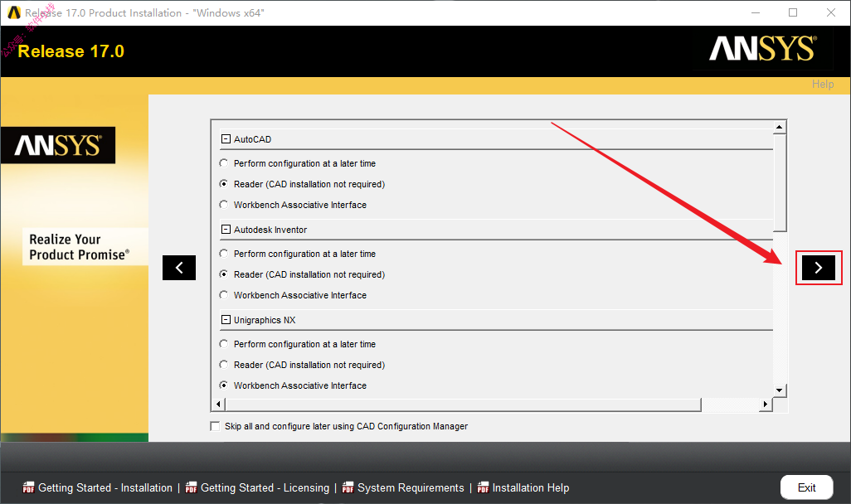Select Unigraphics NX Workbench Associative Interface
This screenshot has height=504, width=851.
(x=224, y=385)
